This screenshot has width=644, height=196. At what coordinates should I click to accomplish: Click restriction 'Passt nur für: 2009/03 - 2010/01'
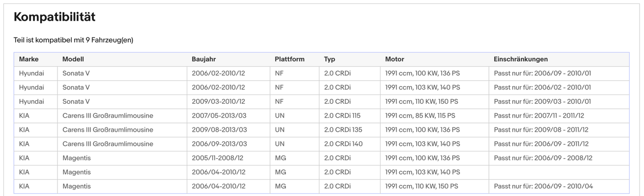542,102
